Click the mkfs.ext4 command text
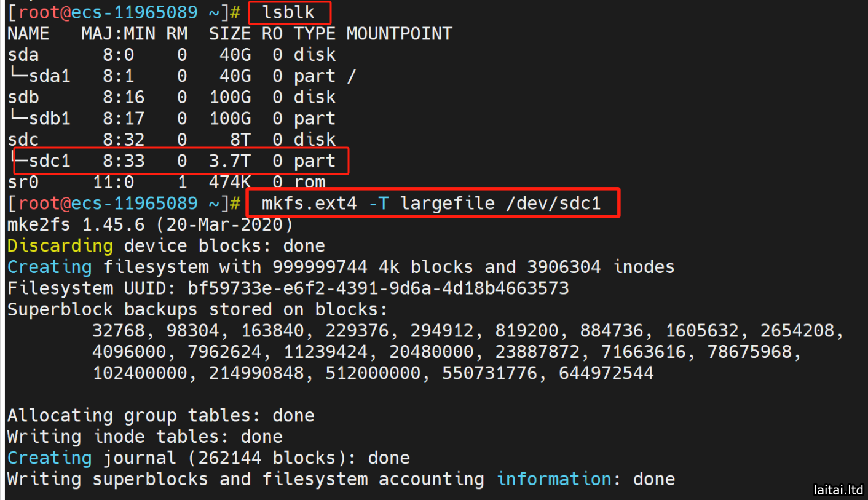The height and width of the screenshot is (500, 868). click(309, 203)
